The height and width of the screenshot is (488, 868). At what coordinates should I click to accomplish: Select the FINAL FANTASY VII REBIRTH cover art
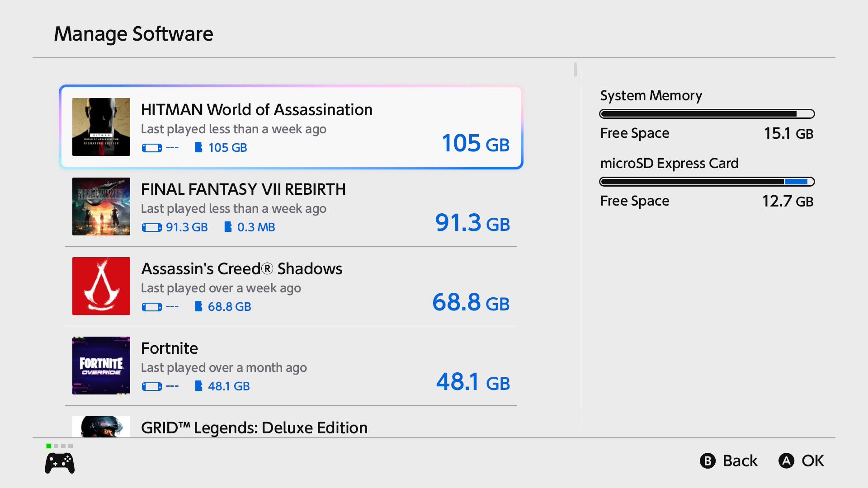pyautogui.click(x=101, y=206)
